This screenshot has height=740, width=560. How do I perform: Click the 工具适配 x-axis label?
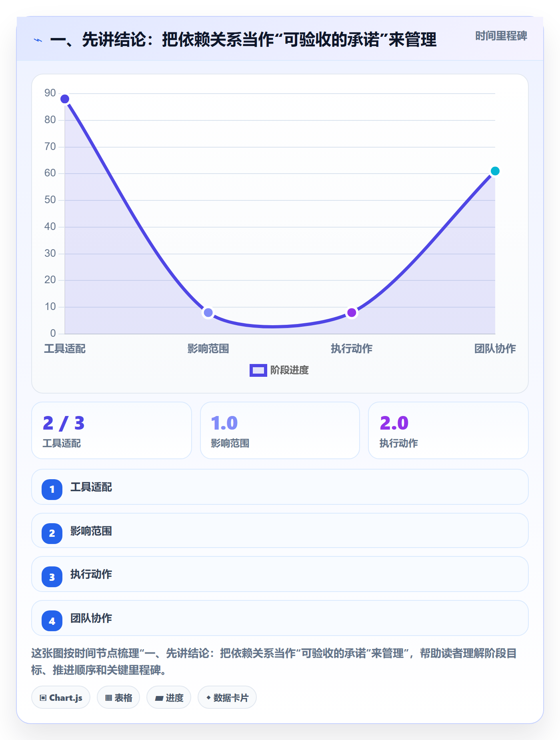click(65, 349)
